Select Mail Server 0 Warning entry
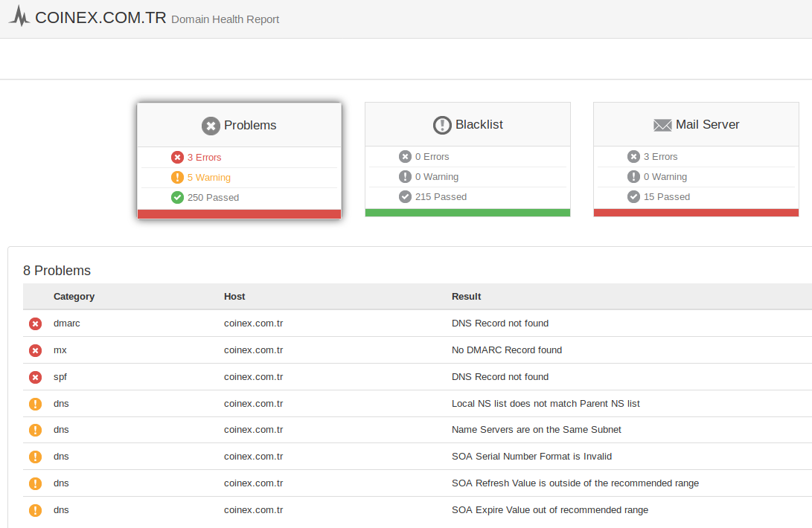The image size is (812, 528). [665, 176]
